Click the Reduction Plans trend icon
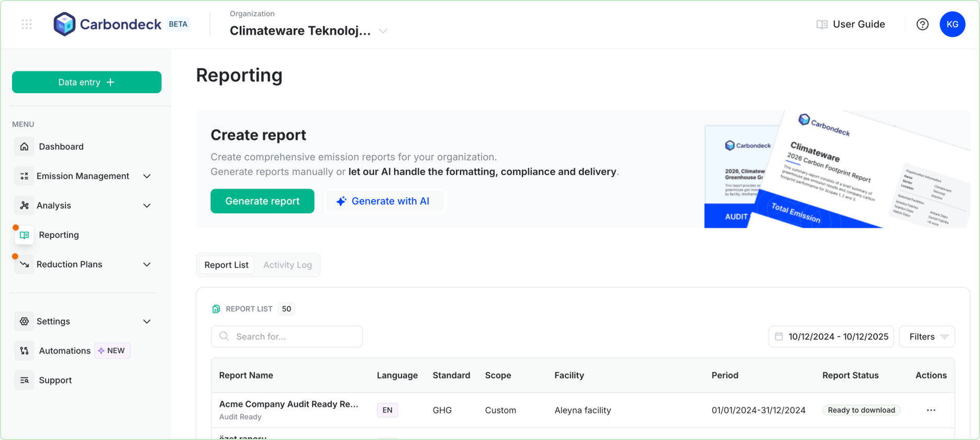980x440 pixels. pos(24,265)
